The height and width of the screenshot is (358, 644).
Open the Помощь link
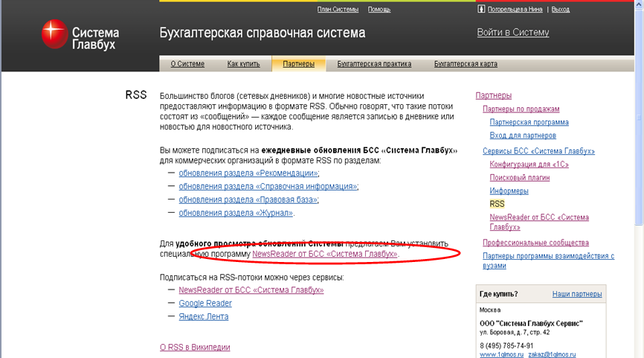tap(379, 9)
